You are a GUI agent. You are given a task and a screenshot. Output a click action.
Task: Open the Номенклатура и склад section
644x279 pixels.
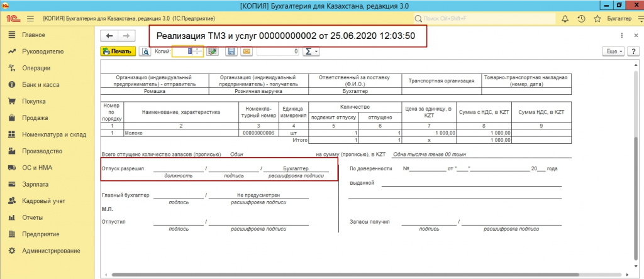(53, 134)
